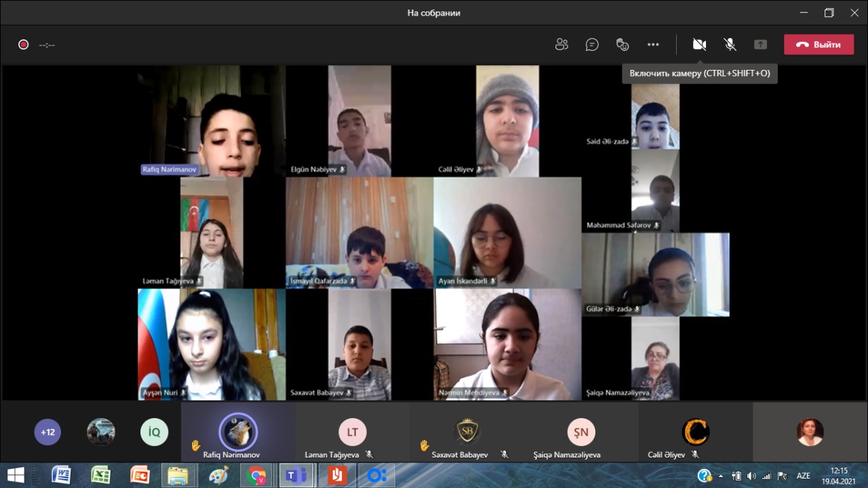Click "Rafiq Nərimanov" name in bottom strip
This screenshot has width=868, height=488.
click(231, 455)
